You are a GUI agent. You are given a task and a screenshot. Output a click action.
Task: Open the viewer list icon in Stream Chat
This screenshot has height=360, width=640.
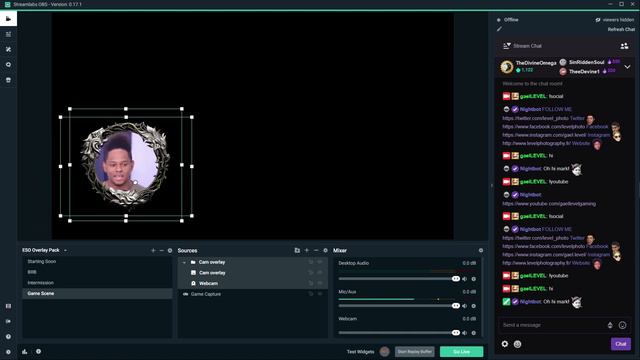click(624, 46)
